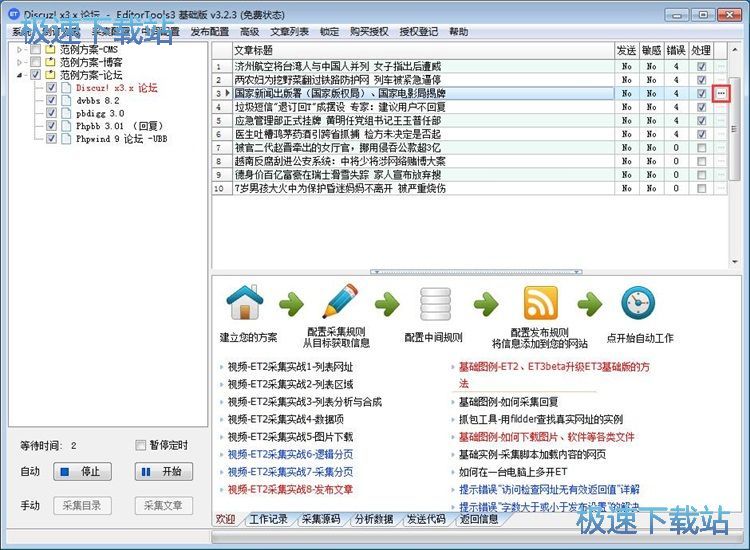Click the 错误 column header
This screenshot has height=550, width=750.
coord(676,50)
